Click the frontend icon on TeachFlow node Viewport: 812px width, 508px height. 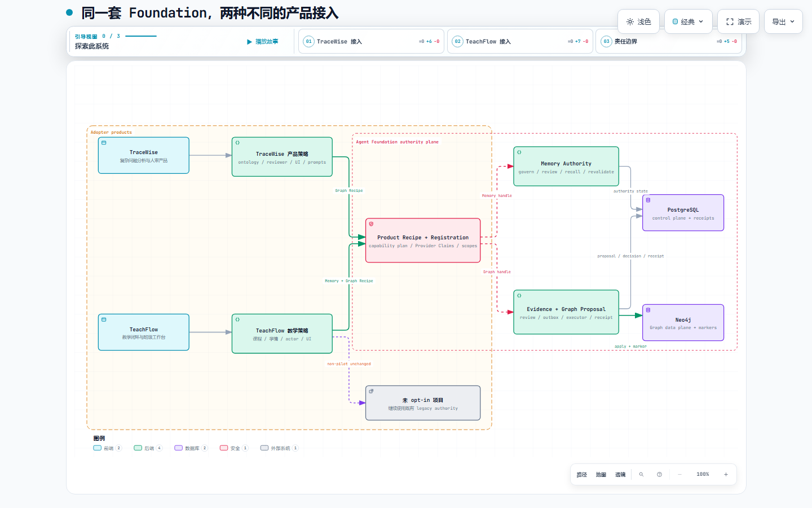104,319
